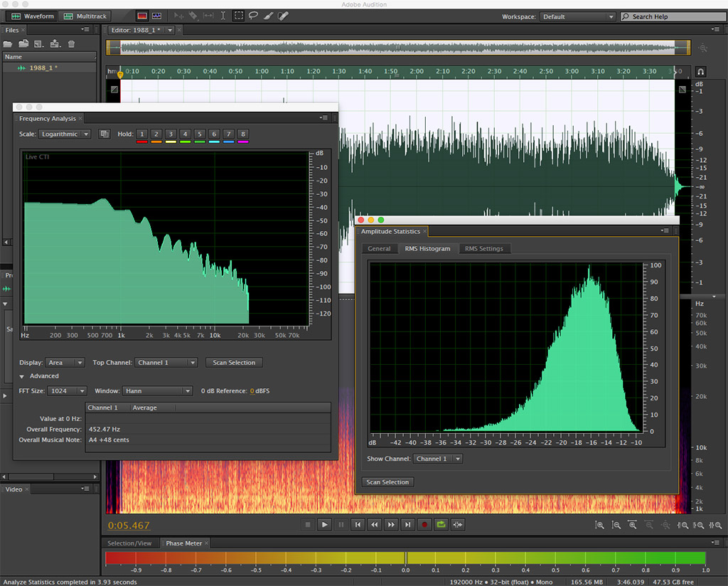Screen dimensions: 728x586
Task: Select the Marquee Selection tool
Action: [x=239, y=16]
